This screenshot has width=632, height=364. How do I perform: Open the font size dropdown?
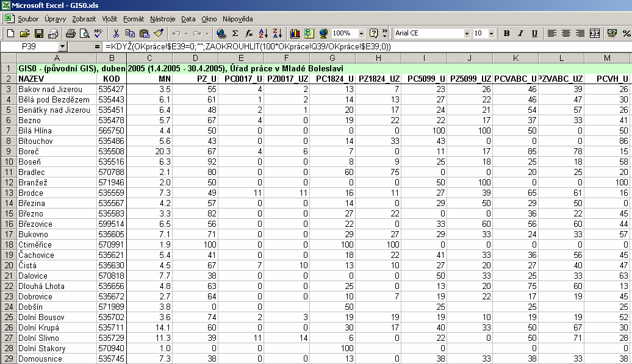pyautogui.click(x=491, y=34)
